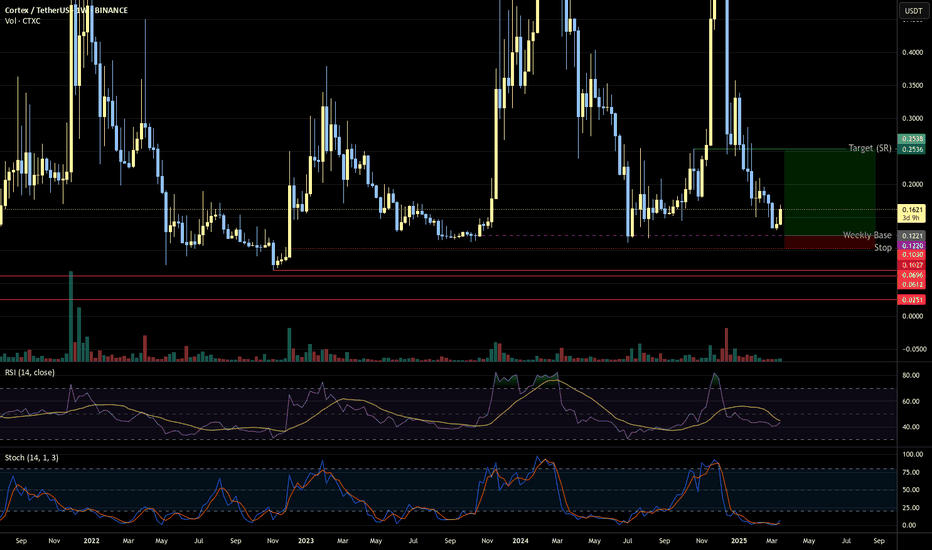This screenshot has width=932, height=550.
Task: Click the 2025 label on time axis
Action: (x=739, y=540)
